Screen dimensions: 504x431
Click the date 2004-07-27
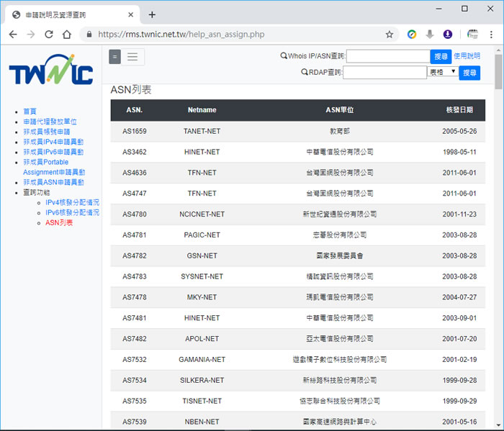(x=459, y=297)
